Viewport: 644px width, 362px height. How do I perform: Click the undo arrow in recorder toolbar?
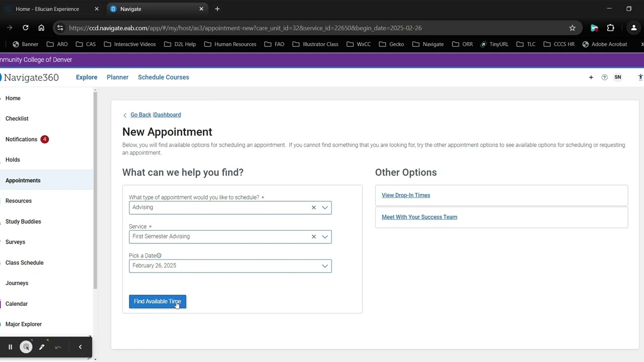(58, 347)
